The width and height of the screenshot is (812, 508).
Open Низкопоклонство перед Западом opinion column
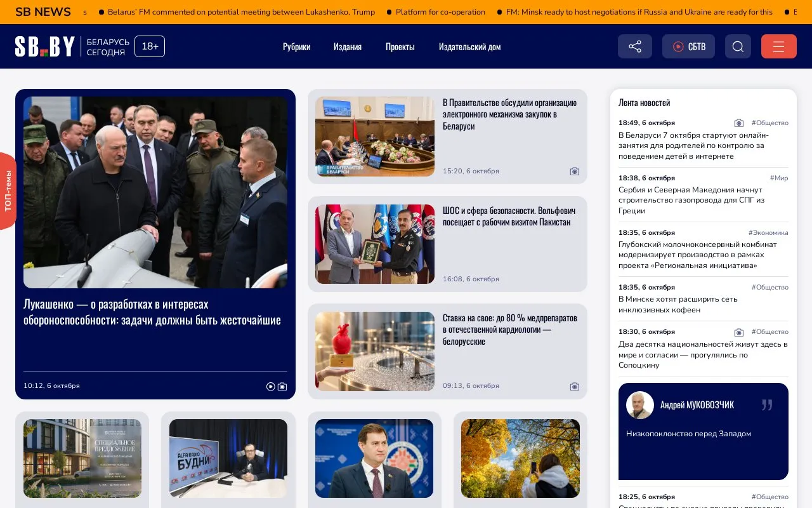688,434
